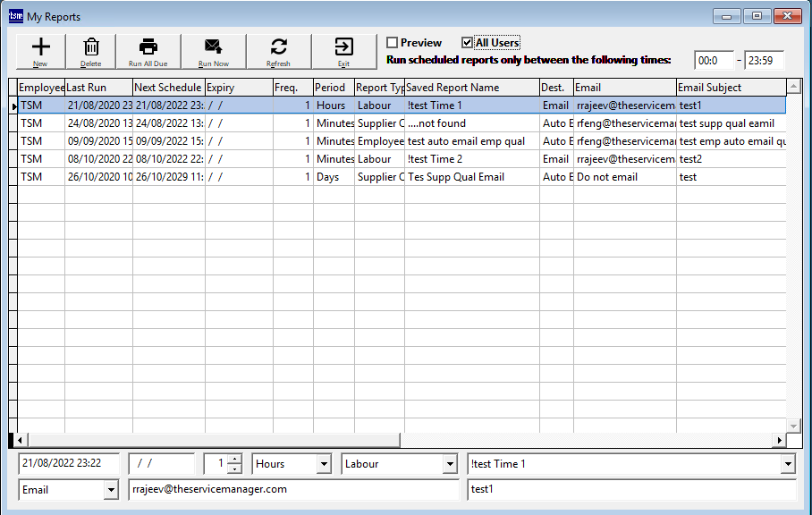Viewport: 812px width, 515px height.
Task: Expand the Email destination dropdown
Action: click(x=111, y=490)
